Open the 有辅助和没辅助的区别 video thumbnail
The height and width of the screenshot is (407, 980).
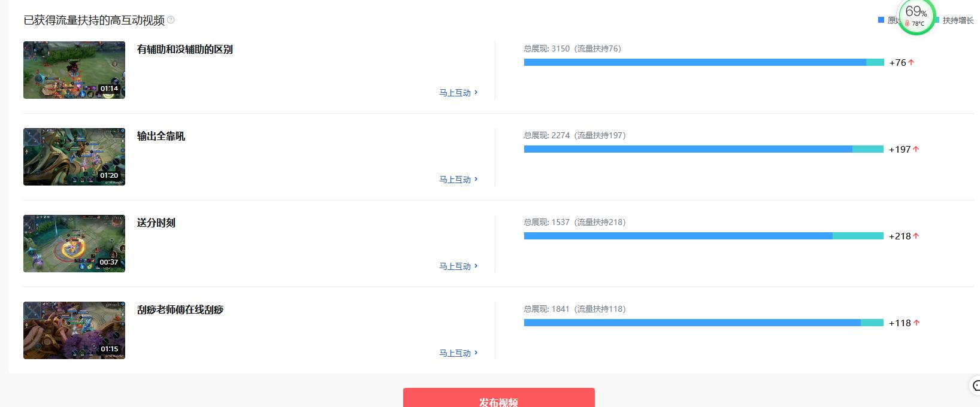[74, 70]
